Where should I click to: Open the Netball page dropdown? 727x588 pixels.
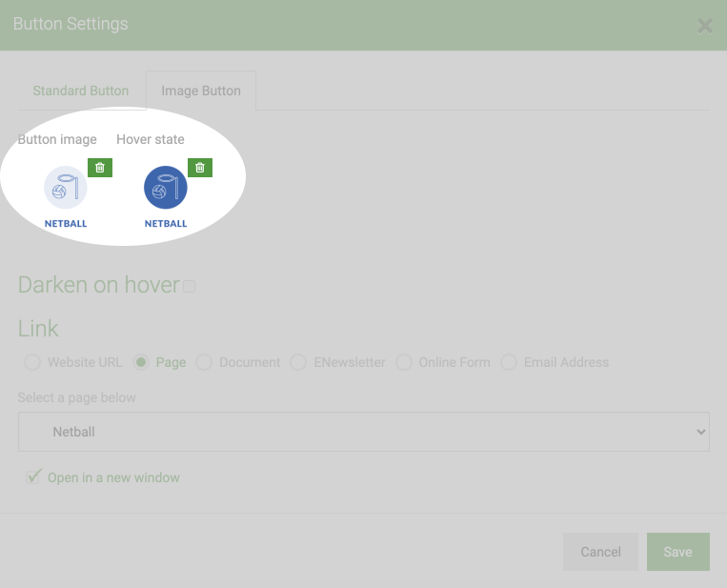pyautogui.click(x=364, y=432)
